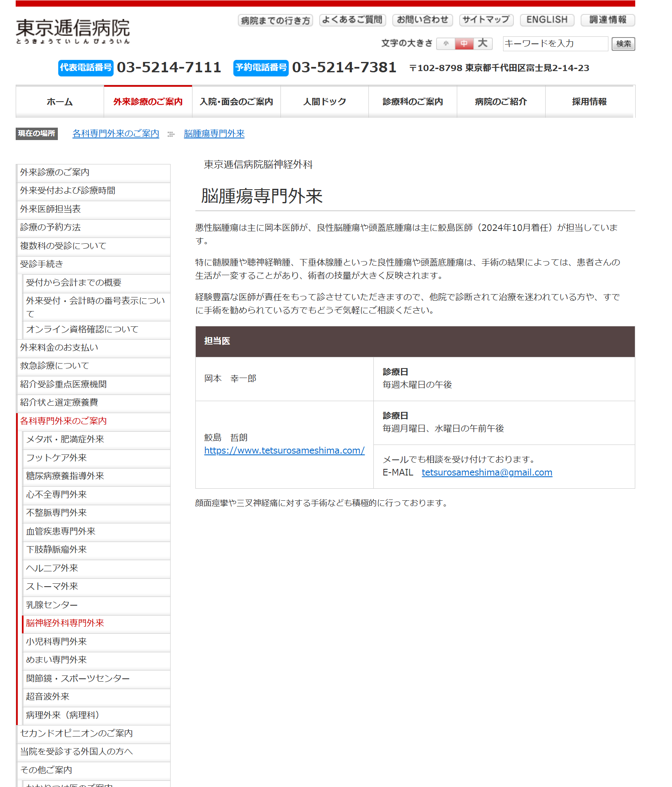
Task: Set font size to large (大)
Action: pyautogui.click(x=482, y=43)
